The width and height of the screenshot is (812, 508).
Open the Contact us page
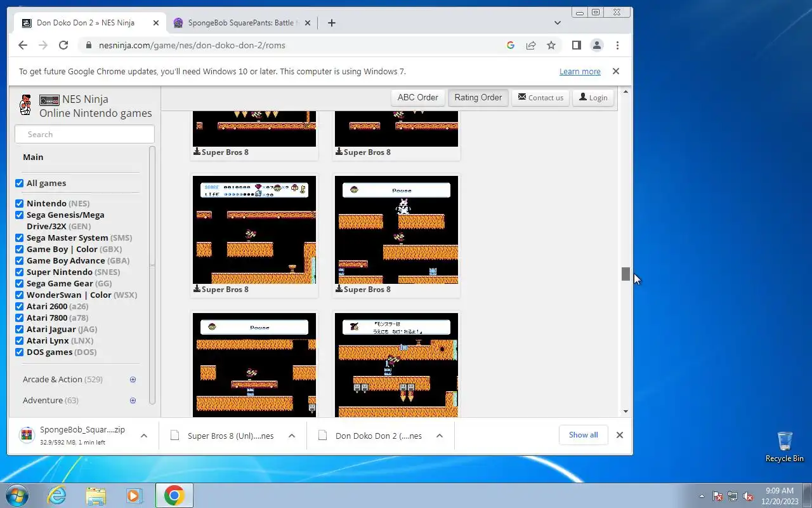click(540, 98)
